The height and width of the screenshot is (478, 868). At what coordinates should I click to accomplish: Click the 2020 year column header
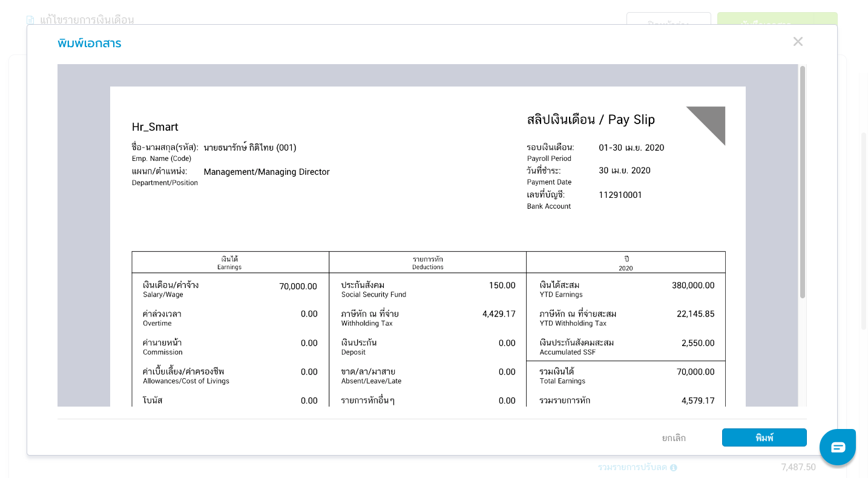pyautogui.click(x=626, y=263)
